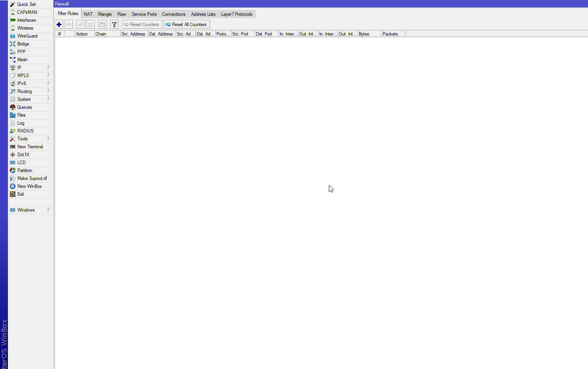Open Wireless menu item
The image size is (588, 369).
point(31,28)
